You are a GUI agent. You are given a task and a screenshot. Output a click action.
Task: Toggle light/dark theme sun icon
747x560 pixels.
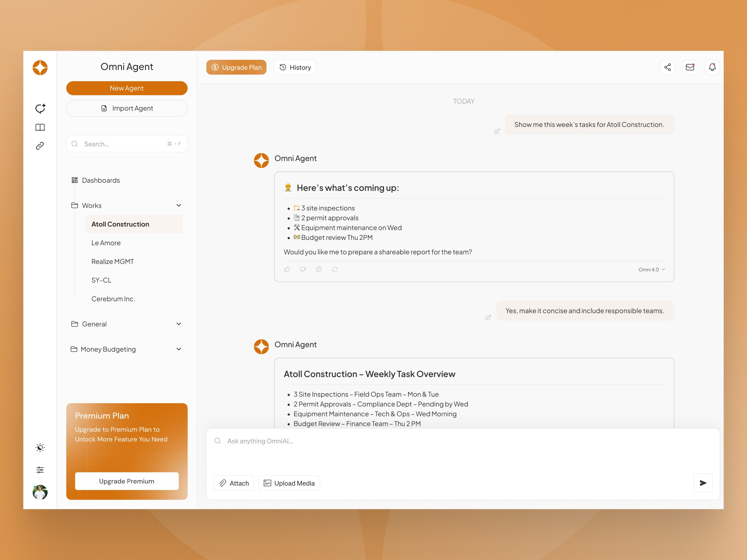[40, 448]
